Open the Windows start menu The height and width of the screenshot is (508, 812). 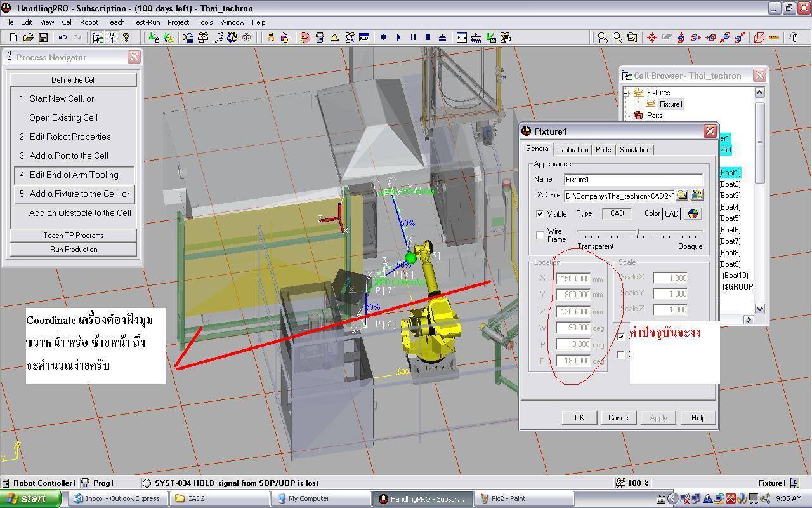point(30,498)
